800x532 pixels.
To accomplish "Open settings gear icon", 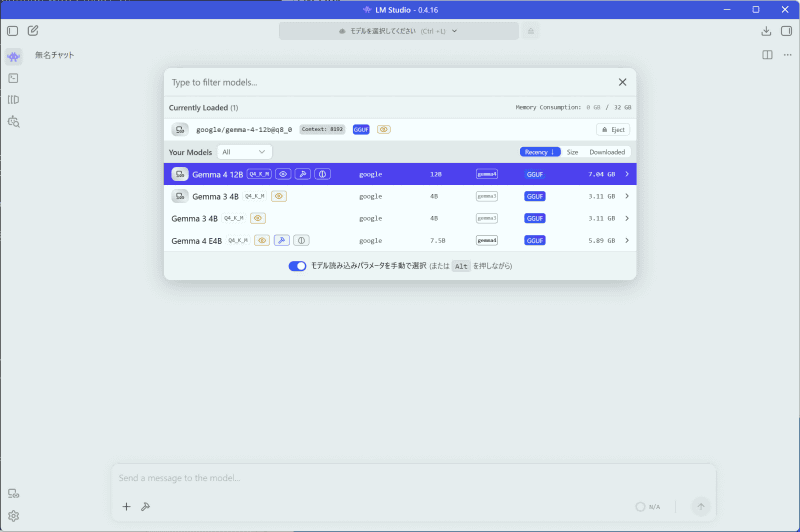I will click(x=13, y=516).
